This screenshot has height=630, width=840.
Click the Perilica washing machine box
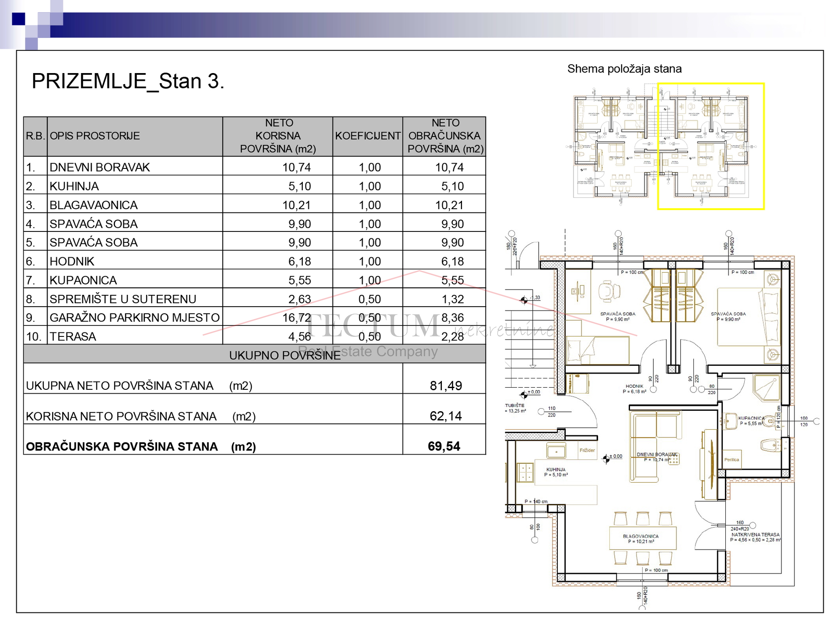pos(731,460)
